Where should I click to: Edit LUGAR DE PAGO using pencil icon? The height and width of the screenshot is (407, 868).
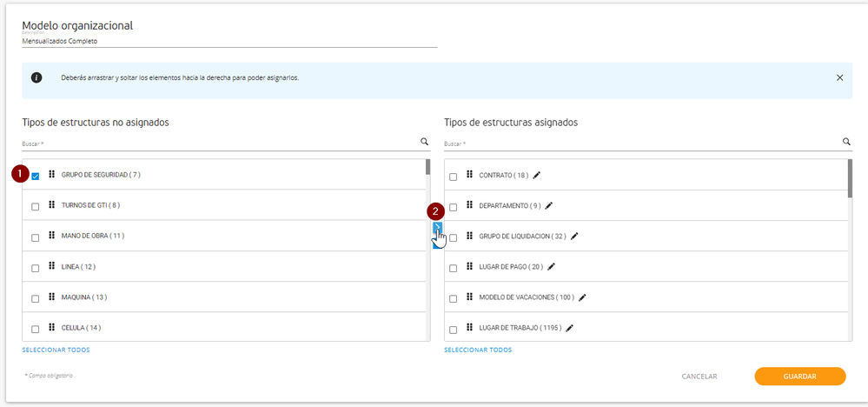551,266
